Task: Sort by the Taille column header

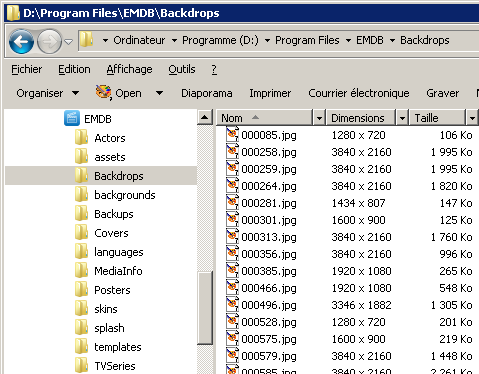Action: pyautogui.click(x=437, y=118)
